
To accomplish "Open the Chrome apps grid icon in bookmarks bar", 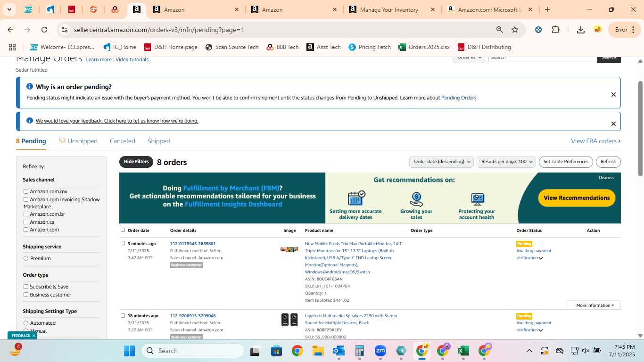I will [12, 47].
